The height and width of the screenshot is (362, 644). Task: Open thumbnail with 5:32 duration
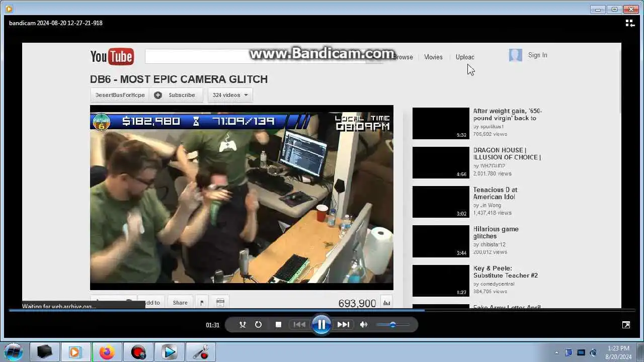coord(441,123)
